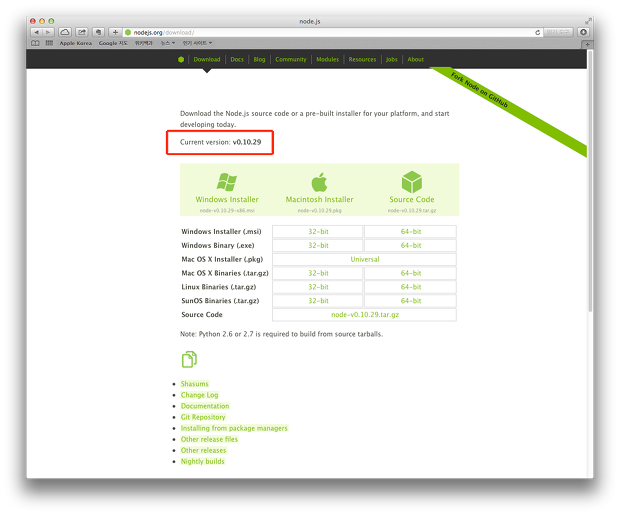The height and width of the screenshot is (515, 620).
Task: Download SunOS Binaries 32-bit
Action: (318, 301)
